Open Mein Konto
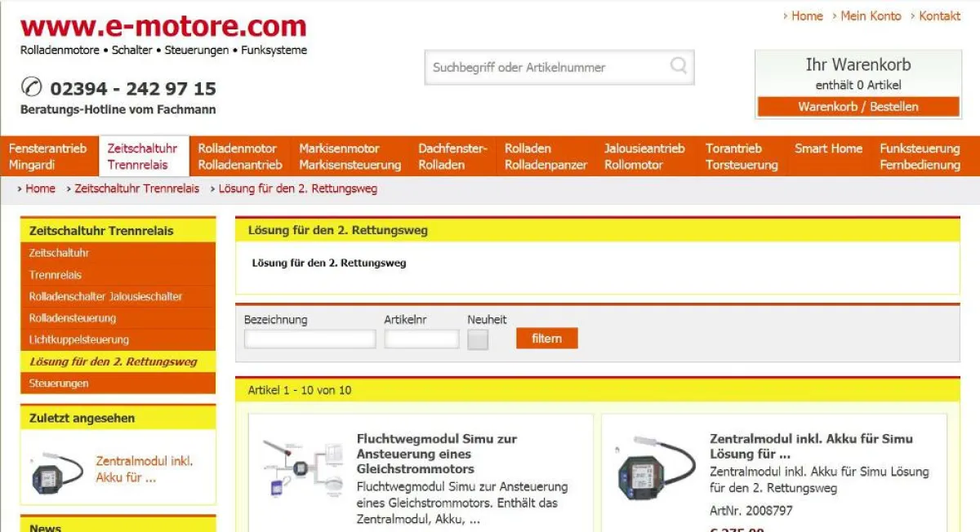The height and width of the screenshot is (532, 980). (872, 16)
